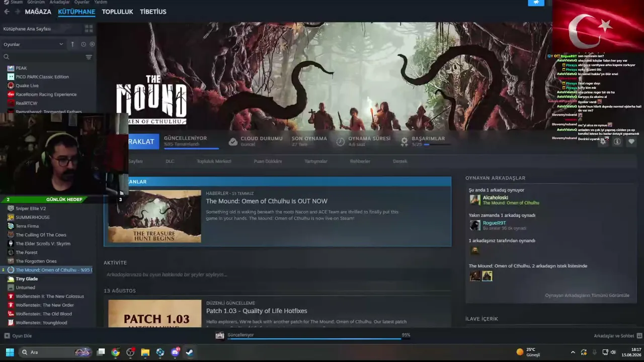The width and height of the screenshot is (644, 362).
Task: Open the Puan Dükkânı tab
Action: tap(268, 161)
